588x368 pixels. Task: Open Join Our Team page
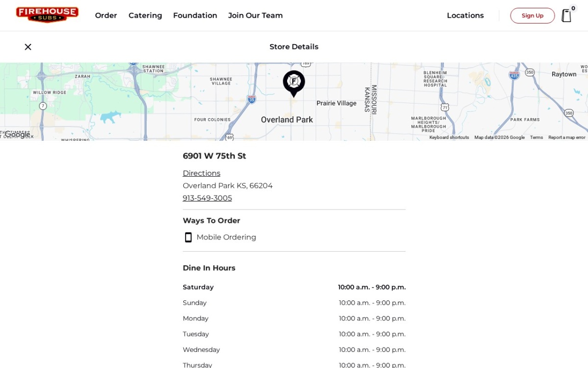[x=255, y=16]
